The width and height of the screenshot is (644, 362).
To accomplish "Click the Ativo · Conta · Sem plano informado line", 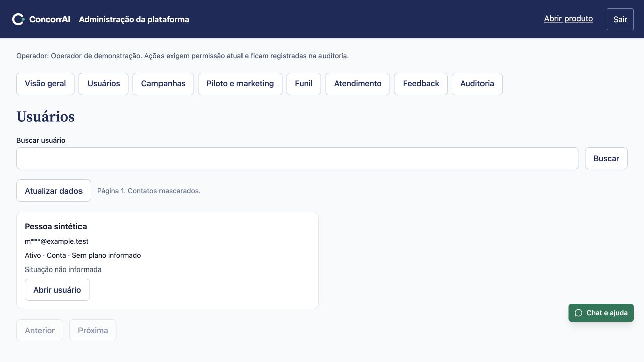I will click(x=83, y=255).
